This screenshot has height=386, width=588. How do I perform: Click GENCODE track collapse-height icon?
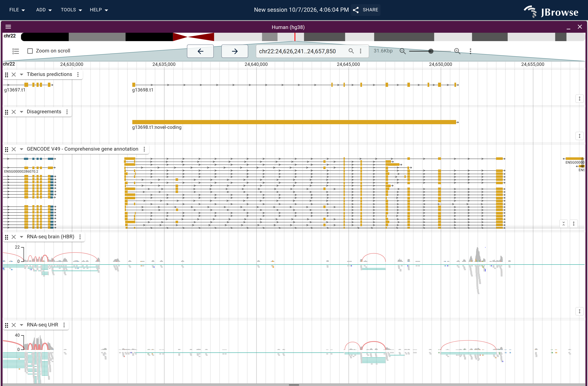click(564, 224)
